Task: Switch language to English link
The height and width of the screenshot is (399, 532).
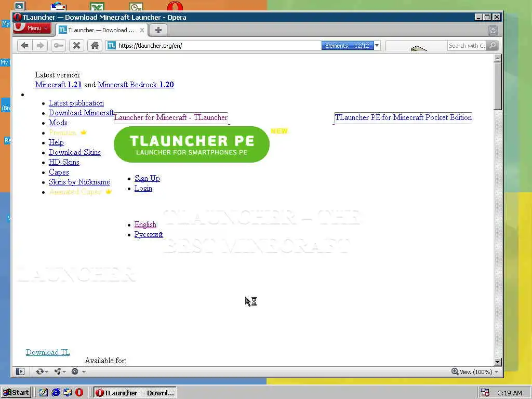Action: 145,224
